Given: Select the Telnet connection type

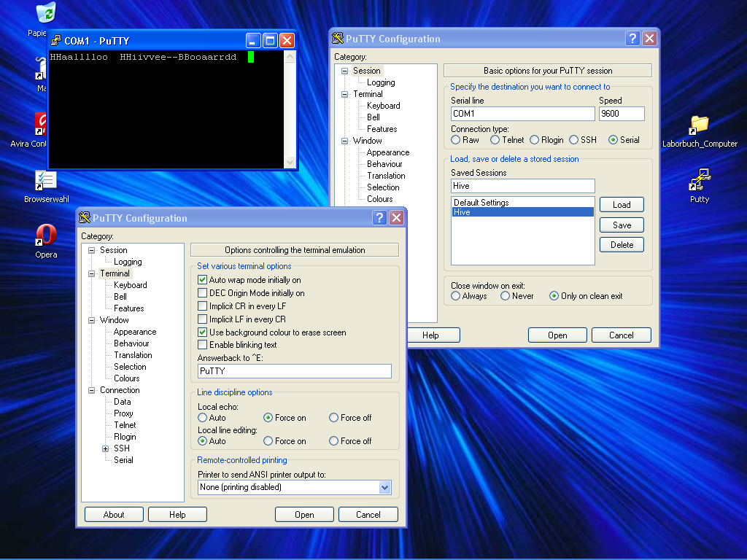Looking at the screenshot, I should (495, 139).
